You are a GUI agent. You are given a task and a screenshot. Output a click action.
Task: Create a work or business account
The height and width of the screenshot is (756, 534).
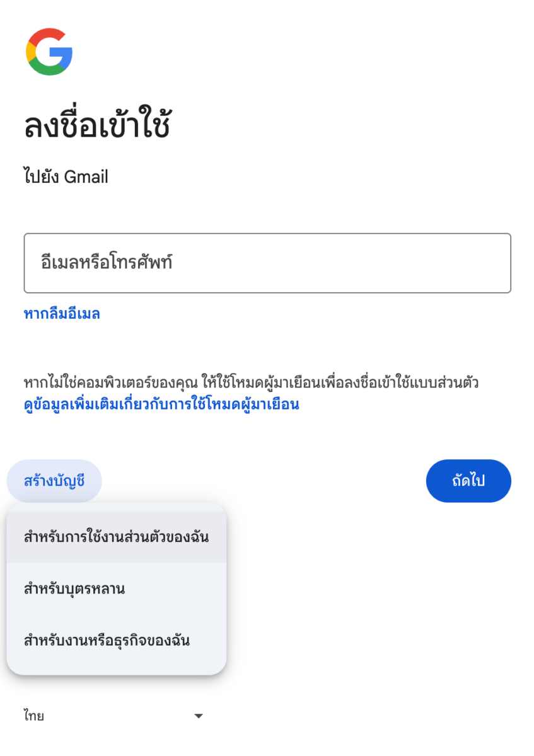coord(117,641)
